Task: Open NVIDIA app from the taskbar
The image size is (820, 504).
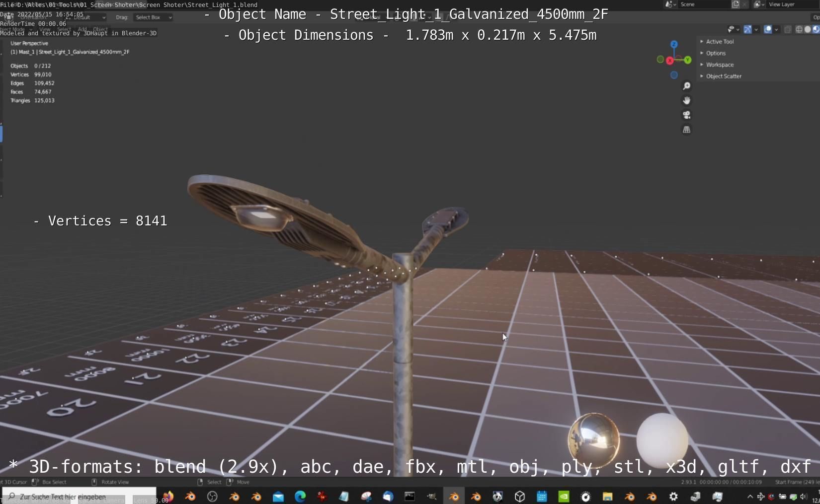Action: point(564,496)
